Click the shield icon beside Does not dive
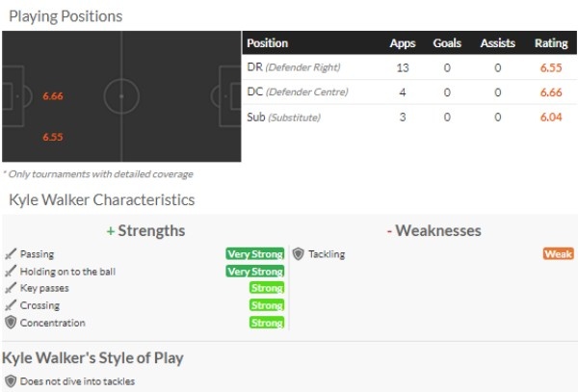Screen dimensions: 578x392 11,381
